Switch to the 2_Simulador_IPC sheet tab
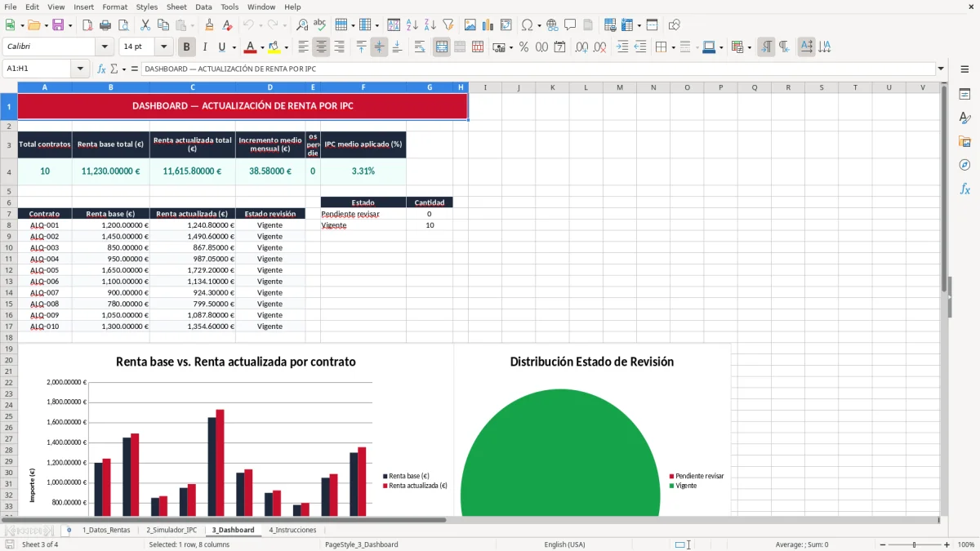The image size is (980, 551). 171,530
